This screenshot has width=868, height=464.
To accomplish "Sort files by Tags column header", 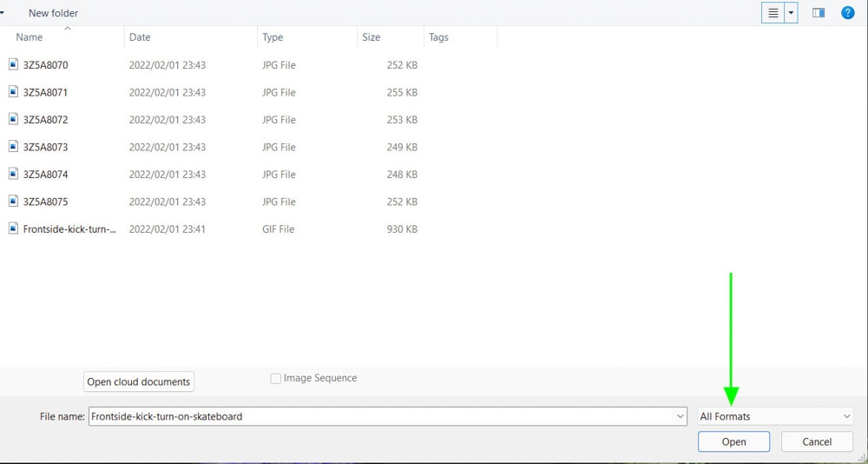I will 438,37.
